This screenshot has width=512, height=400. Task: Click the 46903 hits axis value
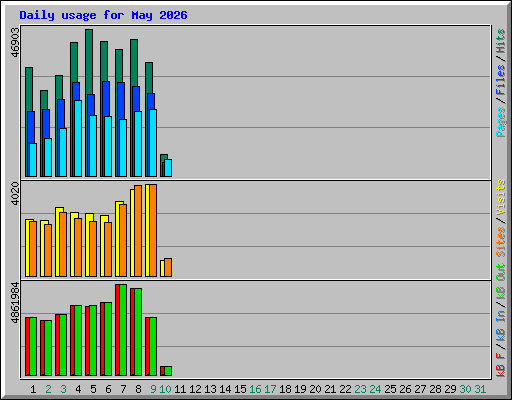coord(15,42)
